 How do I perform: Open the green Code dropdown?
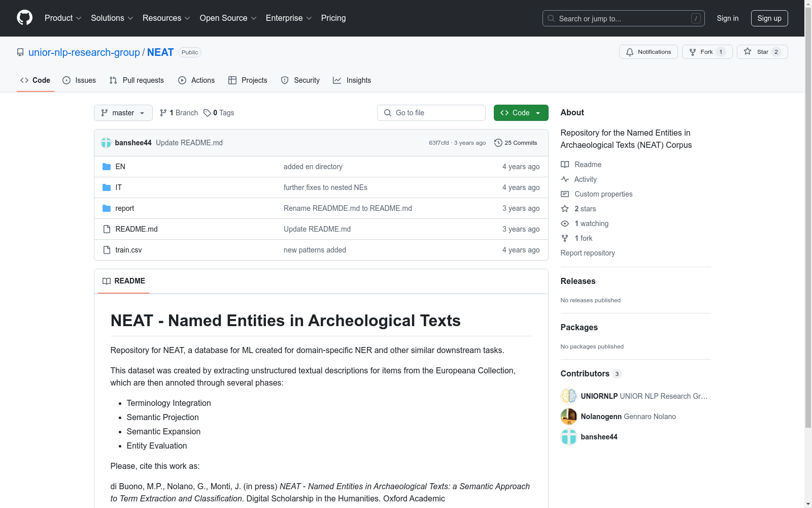[521, 113]
